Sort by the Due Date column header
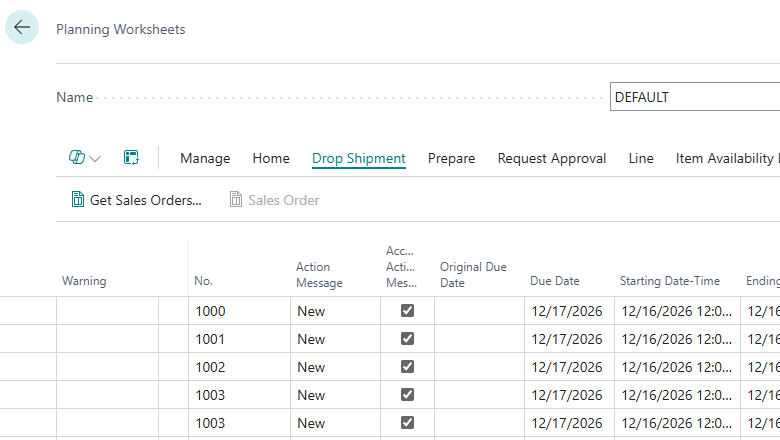 (555, 281)
